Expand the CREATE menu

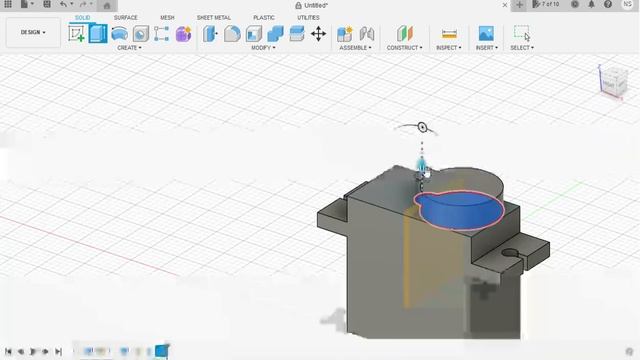pyautogui.click(x=129, y=48)
